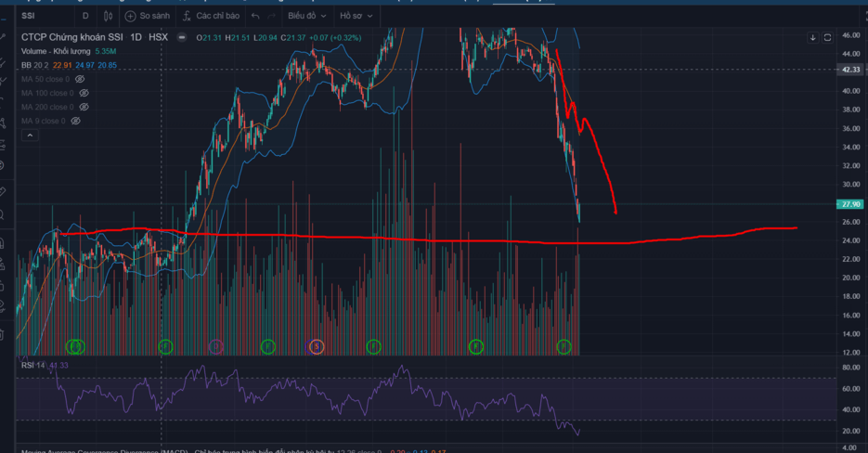
Task: Open Các chỉ báo indicators
Action: 212,16
